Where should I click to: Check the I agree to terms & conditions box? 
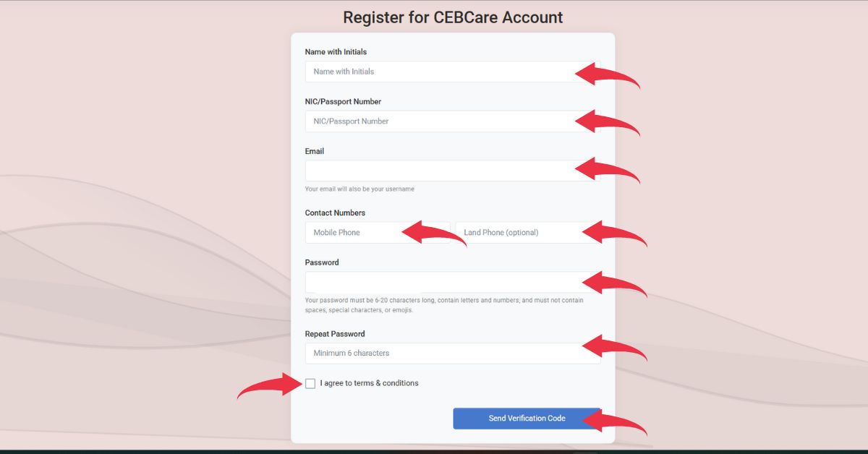[x=310, y=383]
